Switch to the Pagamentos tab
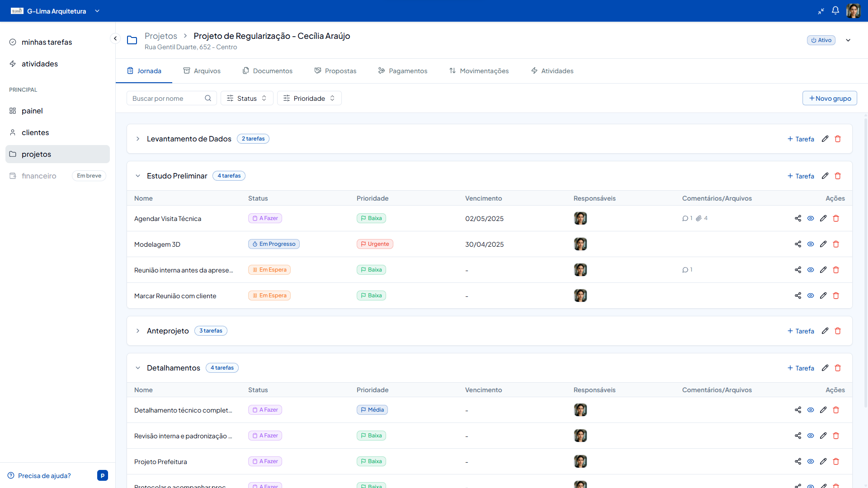This screenshot has width=868, height=488. [x=402, y=71]
